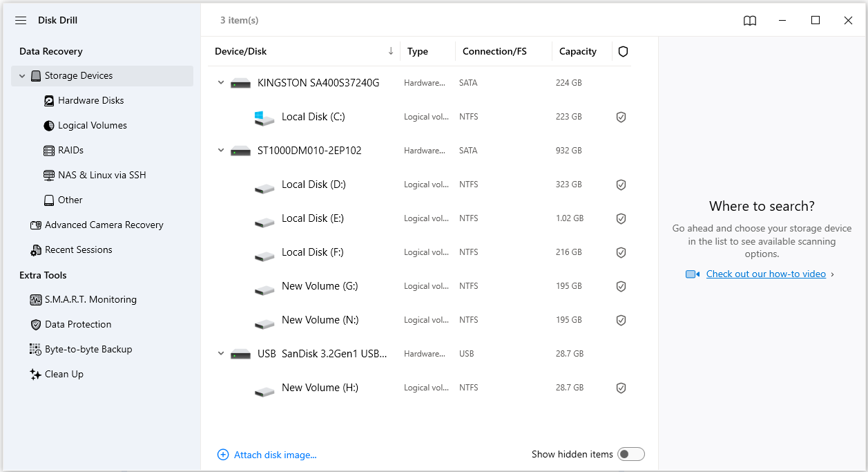Viewport: 868px width, 472px height.
Task: Collapse the KINGSTON SA400S37240G entry
Action: click(x=221, y=82)
